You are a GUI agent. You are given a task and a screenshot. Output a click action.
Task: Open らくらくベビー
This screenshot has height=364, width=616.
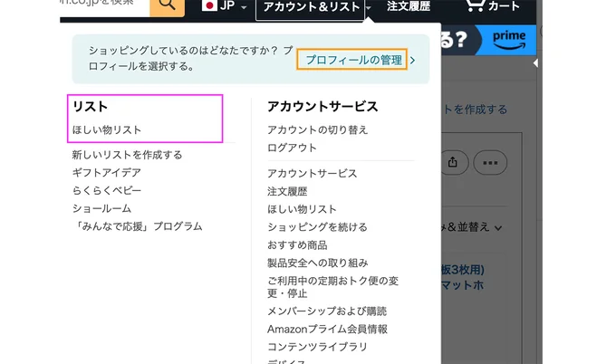(107, 190)
